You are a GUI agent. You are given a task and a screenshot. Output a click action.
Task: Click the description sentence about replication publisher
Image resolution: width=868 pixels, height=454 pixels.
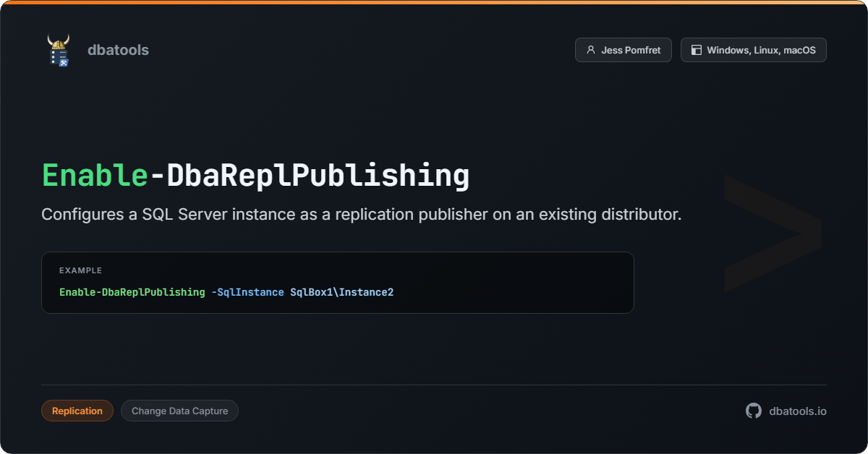click(x=362, y=215)
